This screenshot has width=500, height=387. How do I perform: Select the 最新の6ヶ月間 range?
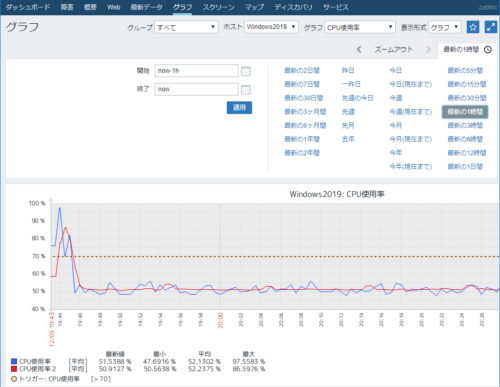pyautogui.click(x=305, y=125)
